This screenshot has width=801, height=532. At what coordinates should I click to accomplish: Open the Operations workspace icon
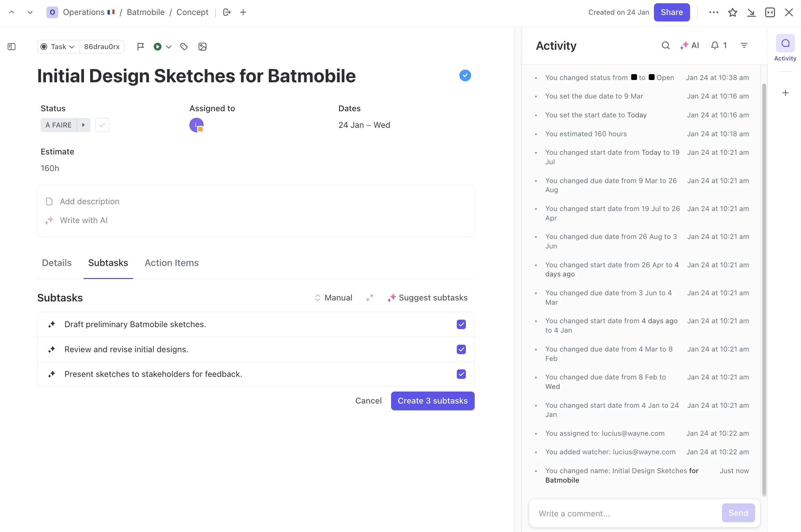point(52,12)
